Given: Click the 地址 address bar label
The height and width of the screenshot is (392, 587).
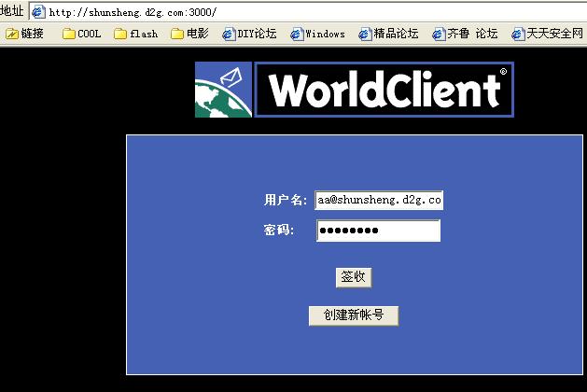Looking at the screenshot, I should click(x=12, y=12).
